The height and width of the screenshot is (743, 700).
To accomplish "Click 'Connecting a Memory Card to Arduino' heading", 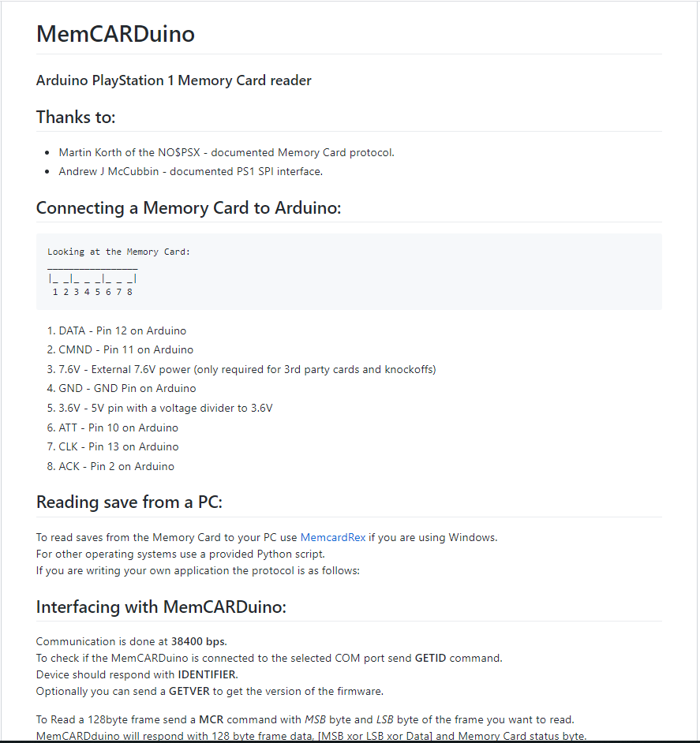I will pos(188,208).
